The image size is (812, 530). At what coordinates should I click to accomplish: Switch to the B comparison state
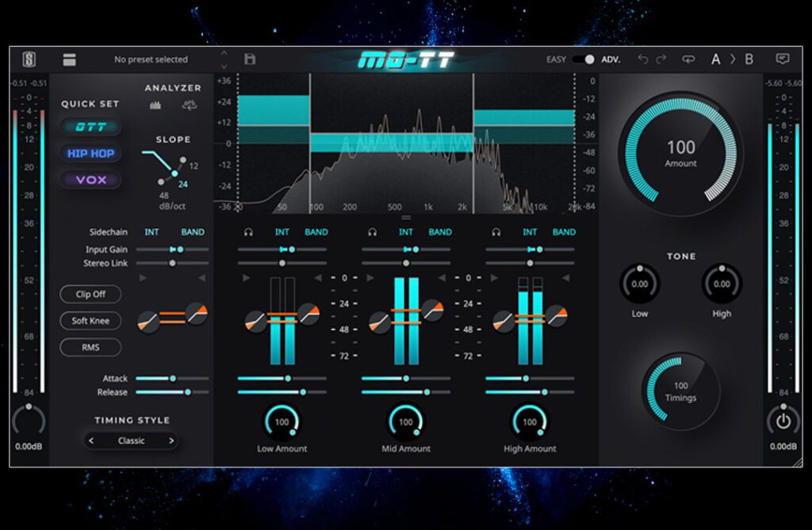749,59
